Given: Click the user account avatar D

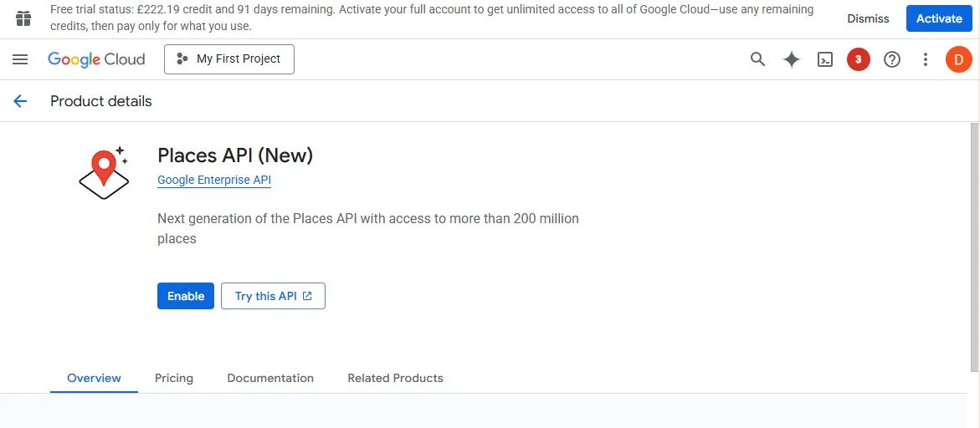Looking at the screenshot, I should coord(958,59).
